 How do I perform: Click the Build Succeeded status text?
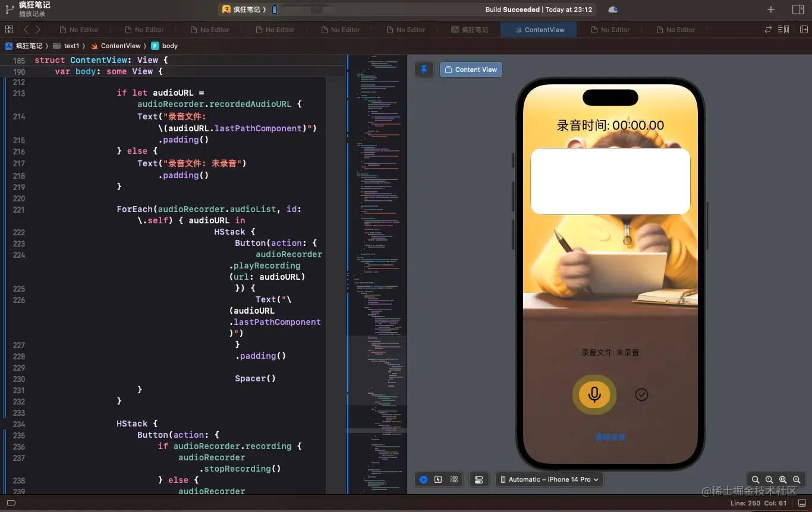512,10
